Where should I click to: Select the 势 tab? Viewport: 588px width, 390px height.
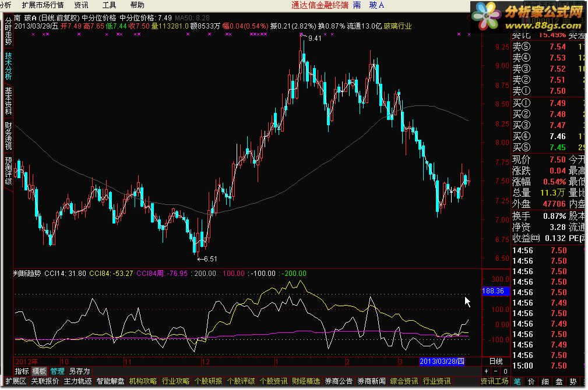click(573, 382)
